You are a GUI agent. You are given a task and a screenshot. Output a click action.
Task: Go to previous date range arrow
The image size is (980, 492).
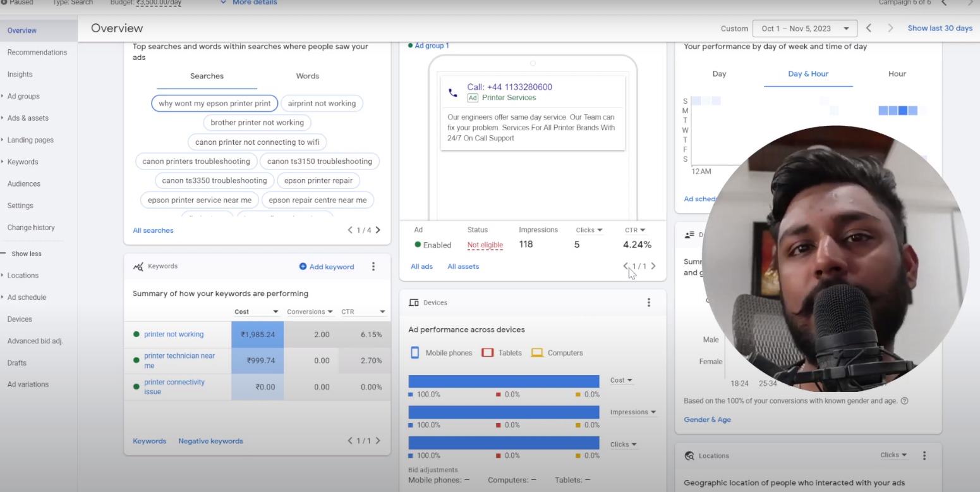pyautogui.click(x=869, y=28)
